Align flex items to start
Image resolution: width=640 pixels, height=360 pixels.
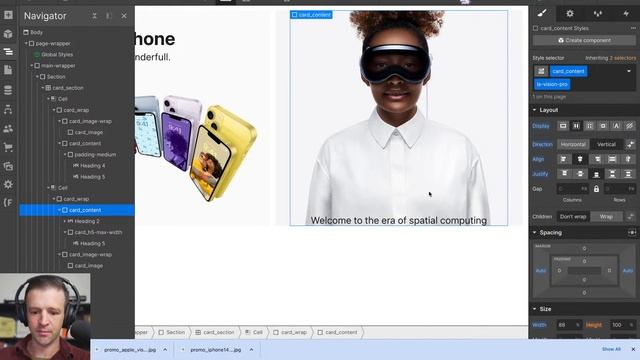point(564,159)
